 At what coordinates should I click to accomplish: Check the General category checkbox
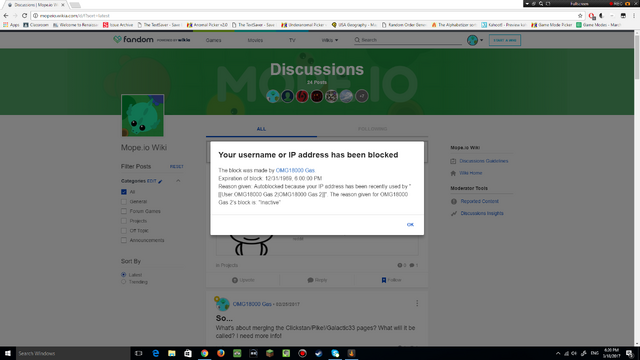click(x=124, y=202)
